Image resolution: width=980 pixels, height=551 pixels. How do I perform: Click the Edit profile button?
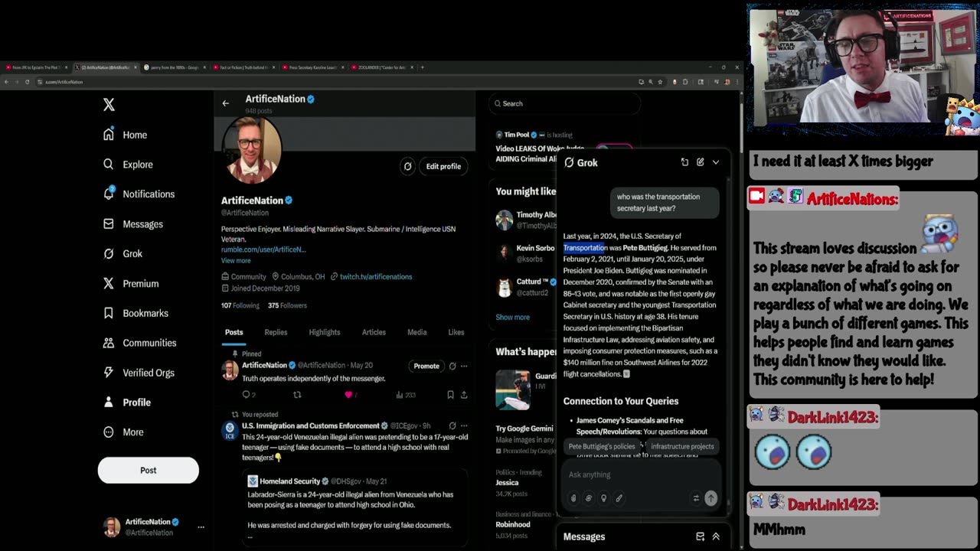coord(443,166)
